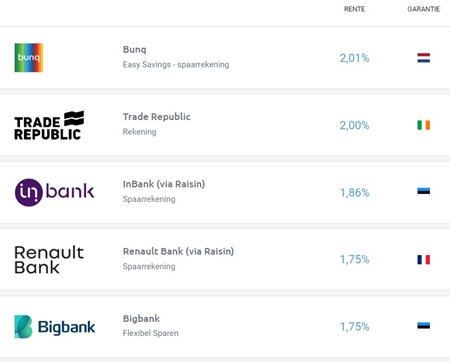This screenshot has width=450, height=362.
Task: Select the InBank purple logo
Action: 54,192
